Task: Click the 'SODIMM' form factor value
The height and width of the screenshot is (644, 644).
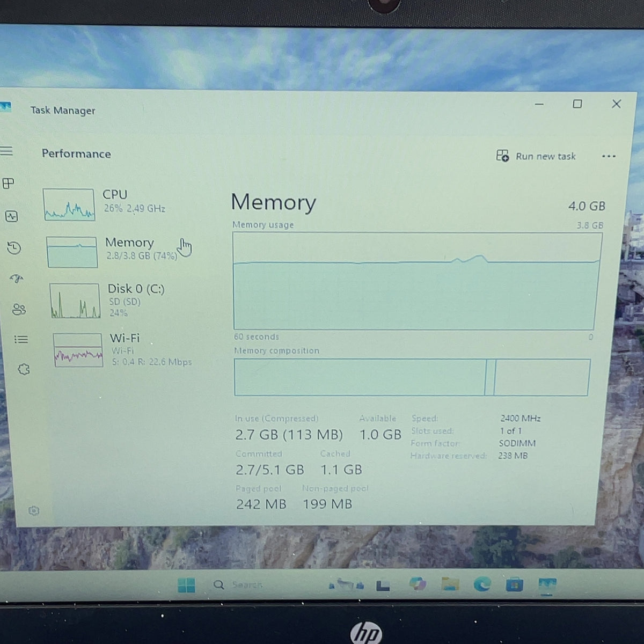Action: [x=517, y=443]
